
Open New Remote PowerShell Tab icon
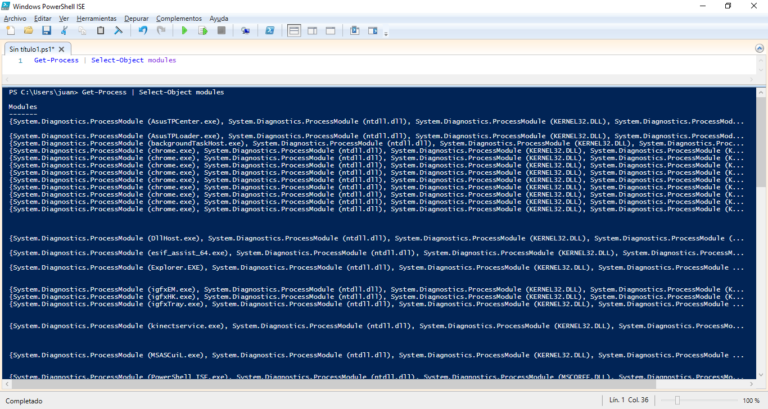245,30
